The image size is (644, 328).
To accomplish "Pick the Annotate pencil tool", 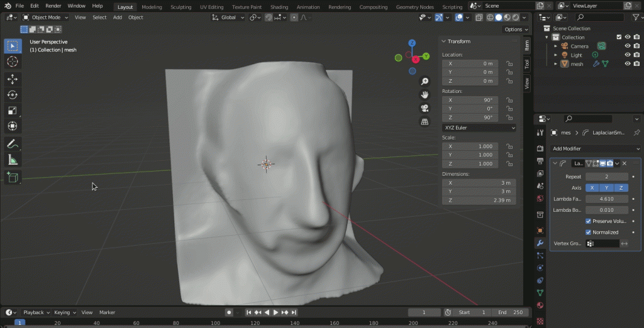I will (13, 144).
